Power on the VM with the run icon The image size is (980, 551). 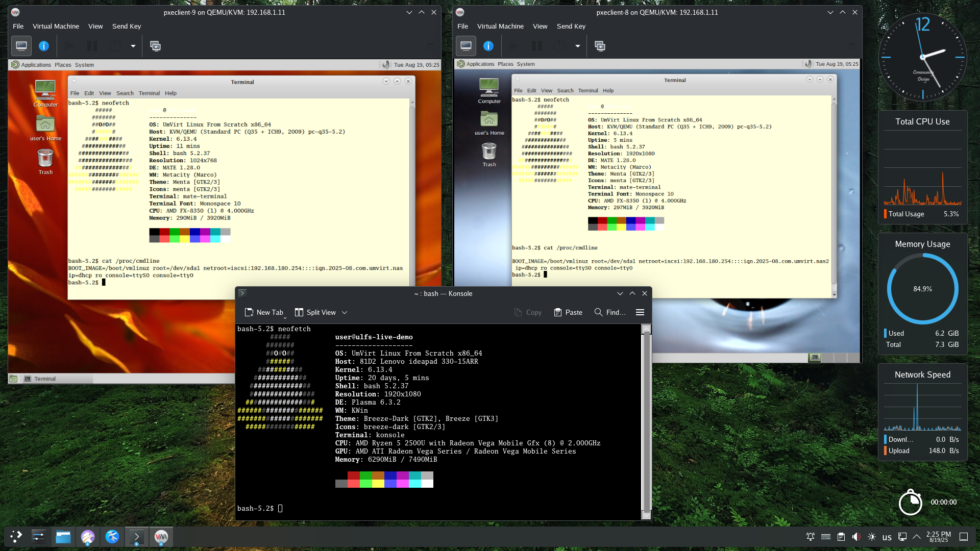click(x=70, y=46)
